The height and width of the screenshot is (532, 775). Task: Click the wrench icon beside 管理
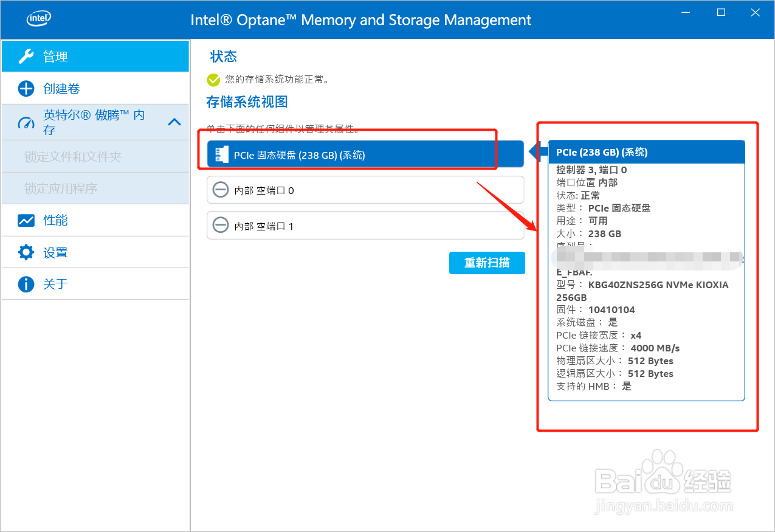(x=26, y=57)
